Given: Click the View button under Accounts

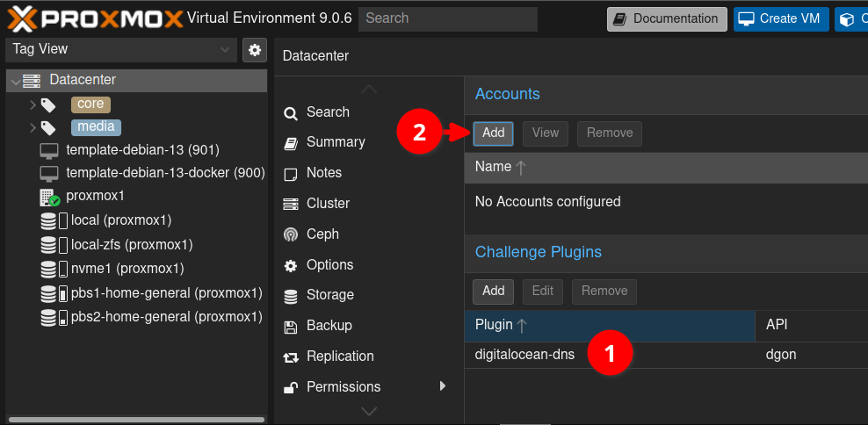Looking at the screenshot, I should [x=546, y=133].
